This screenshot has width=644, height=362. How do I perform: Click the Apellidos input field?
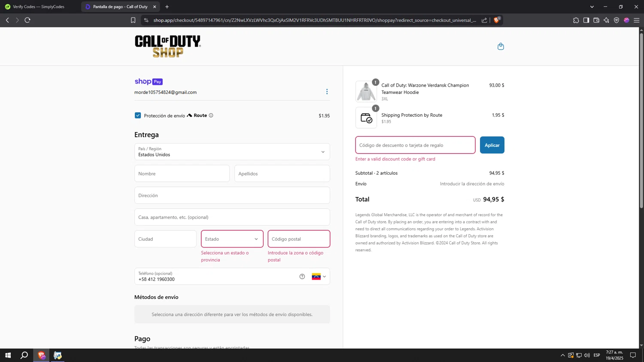point(282,174)
